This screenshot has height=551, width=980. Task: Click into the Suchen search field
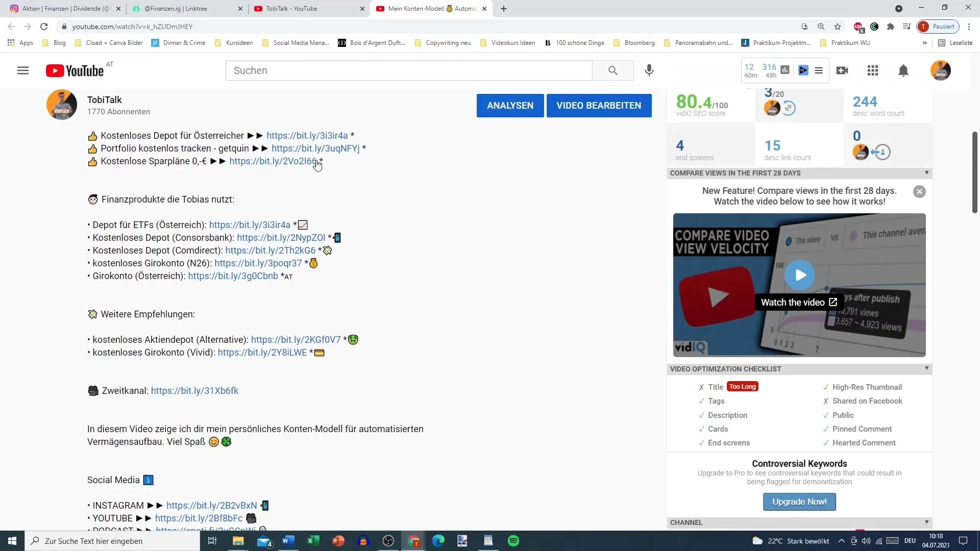(x=409, y=70)
